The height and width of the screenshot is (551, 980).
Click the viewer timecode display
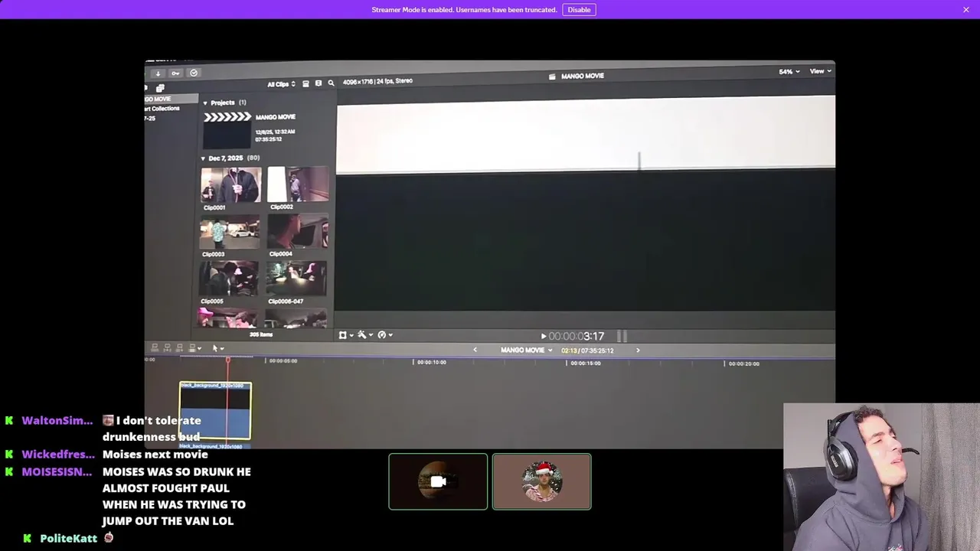coord(576,336)
